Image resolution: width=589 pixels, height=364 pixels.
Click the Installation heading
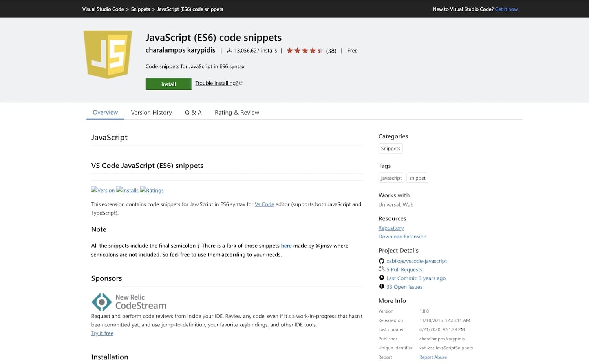110,357
